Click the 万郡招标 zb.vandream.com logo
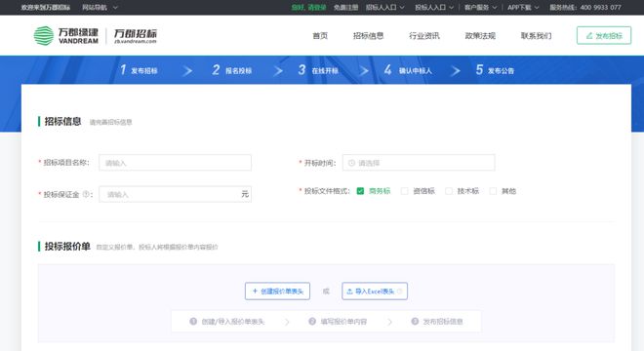The height and width of the screenshot is (351, 644). pyautogui.click(x=135, y=36)
